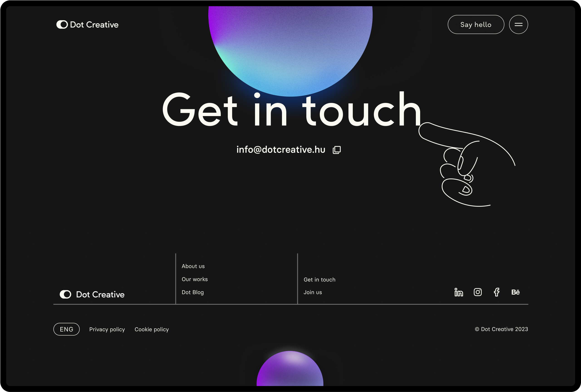Click the Dot Creative logo in footer
The width and height of the screenshot is (581, 392).
(92, 294)
